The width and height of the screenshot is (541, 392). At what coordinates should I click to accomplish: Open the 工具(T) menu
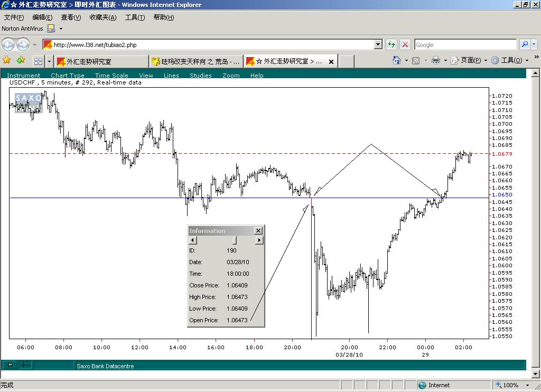tap(135, 17)
